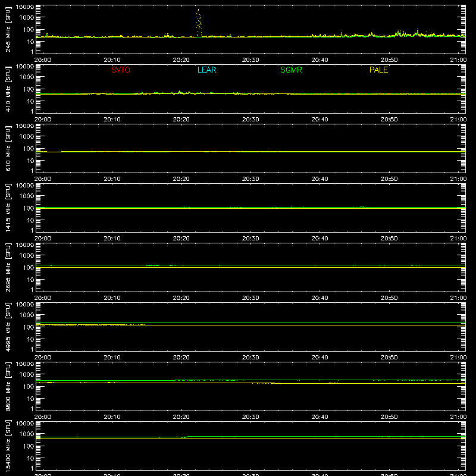The width and height of the screenshot is (476, 476).
Task: Click 20:50 time label under 610 MHz plot
Action: coord(389,179)
